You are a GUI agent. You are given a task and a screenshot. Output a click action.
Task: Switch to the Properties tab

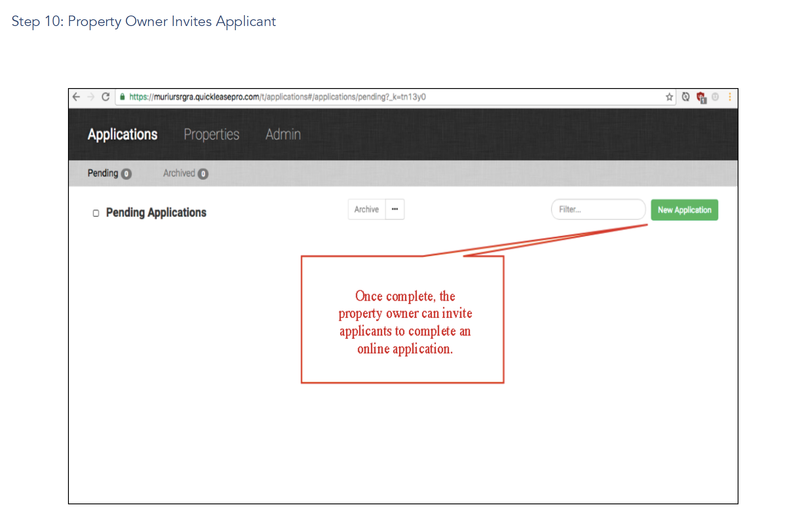coord(212,134)
